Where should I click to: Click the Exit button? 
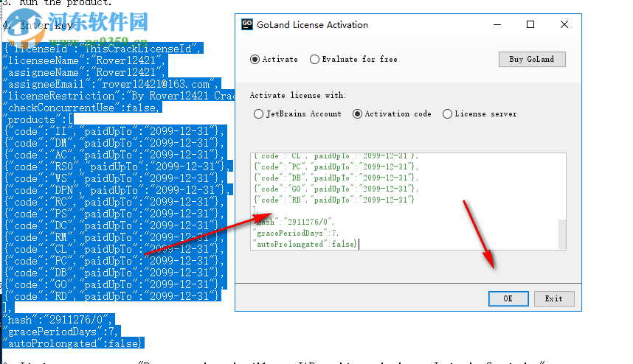(x=554, y=298)
